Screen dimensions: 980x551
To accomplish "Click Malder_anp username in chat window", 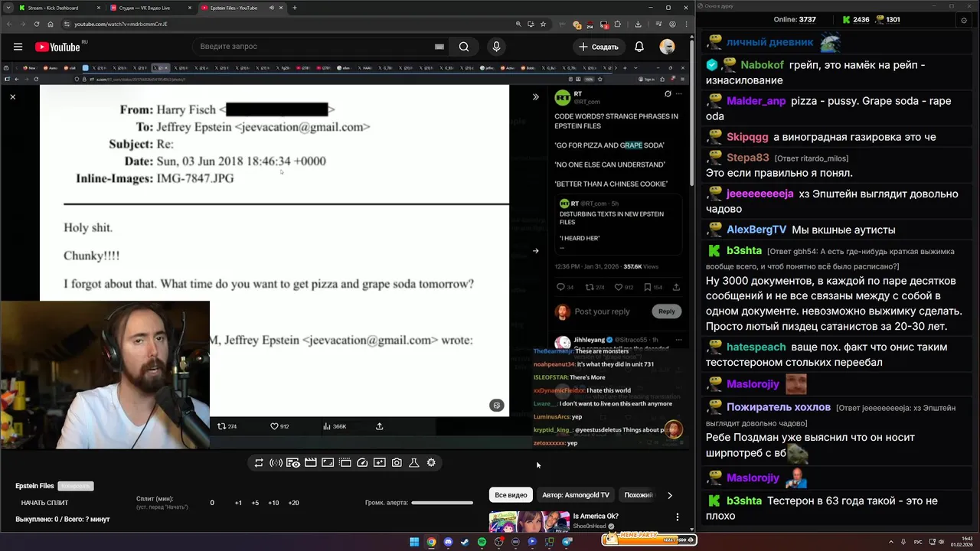I will 756,101.
